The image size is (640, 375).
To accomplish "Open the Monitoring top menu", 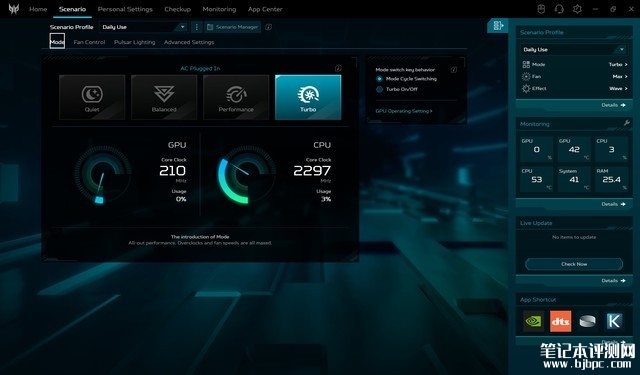I will coord(219,9).
